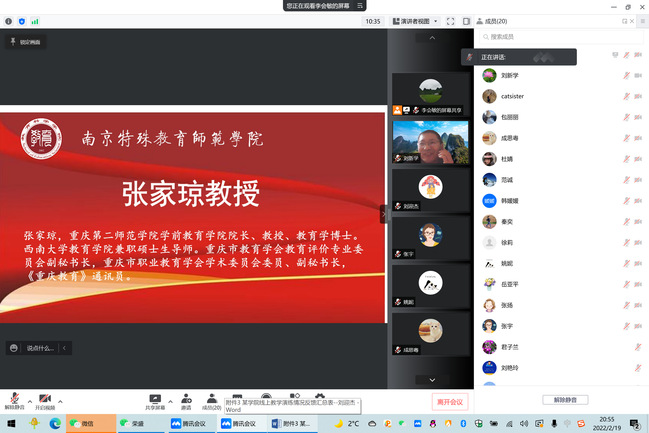The width and height of the screenshot is (649, 433).
Task: Click the red leave meeting button
Action: (449, 401)
